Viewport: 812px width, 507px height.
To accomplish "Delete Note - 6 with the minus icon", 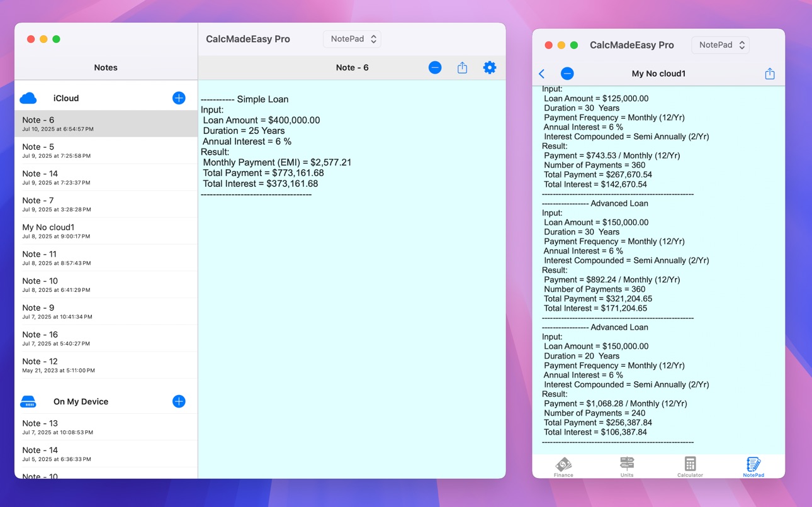I will pyautogui.click(x=435, y=67).
